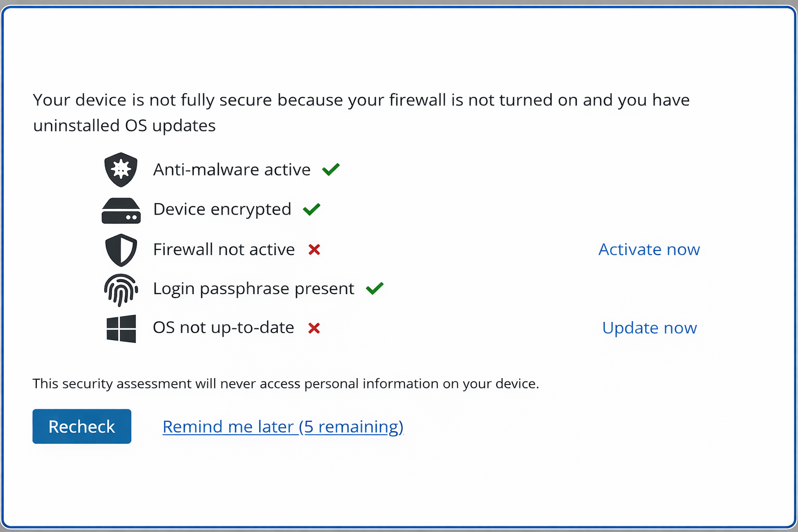
Task: Select Remind me later with 5 remaining
Action: point(283,427)
